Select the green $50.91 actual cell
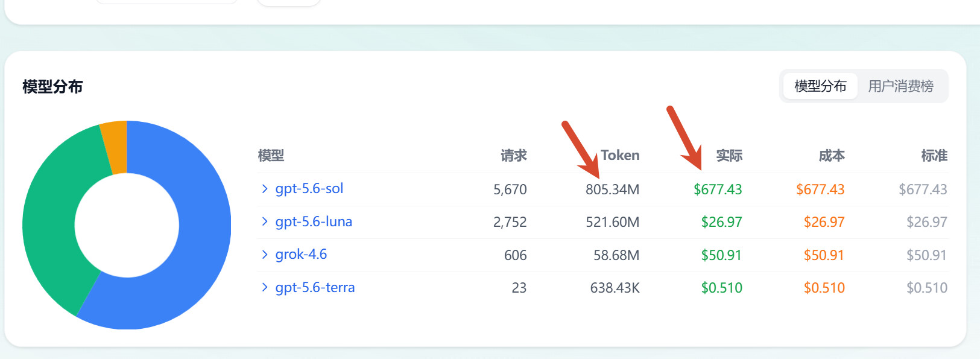This screenshot has height=359, width=980. coord(721,255)
